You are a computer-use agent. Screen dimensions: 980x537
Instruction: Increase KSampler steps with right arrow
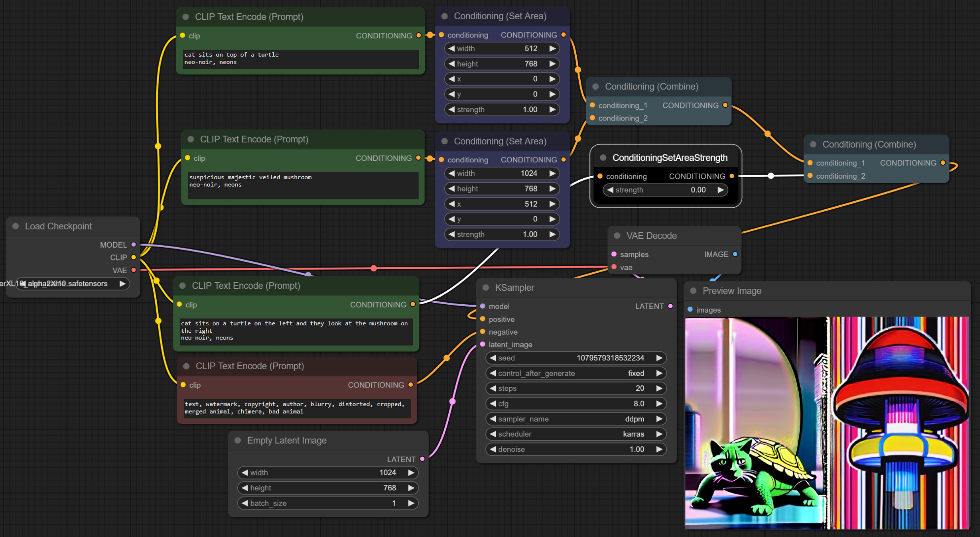659,388
